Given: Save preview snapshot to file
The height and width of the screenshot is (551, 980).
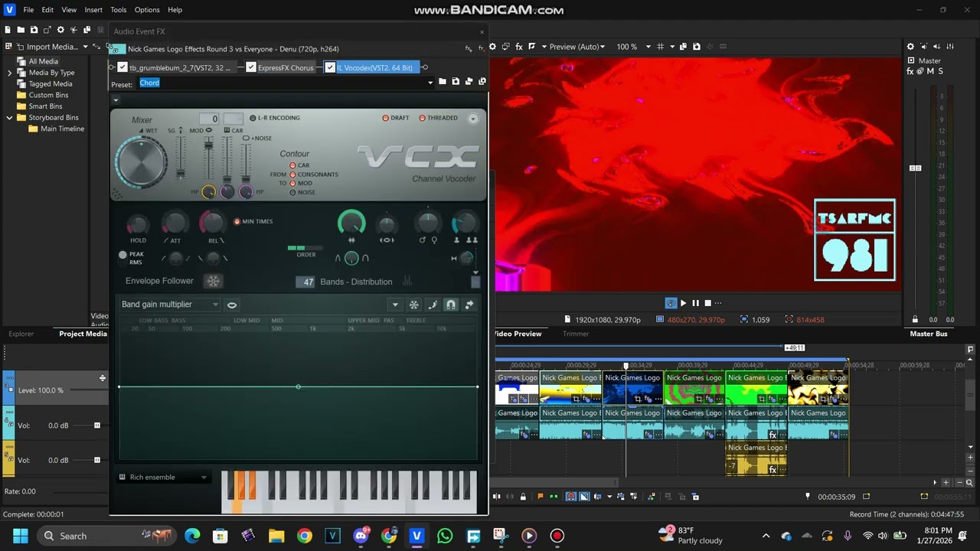Looking at the screenshot, I should [x=696, y=47].
